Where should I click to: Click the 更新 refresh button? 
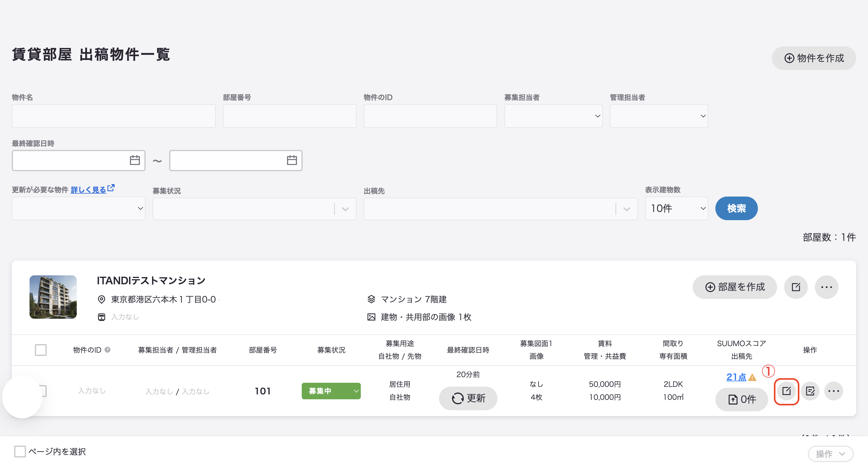pyautogui.click(x=468, y=398)
